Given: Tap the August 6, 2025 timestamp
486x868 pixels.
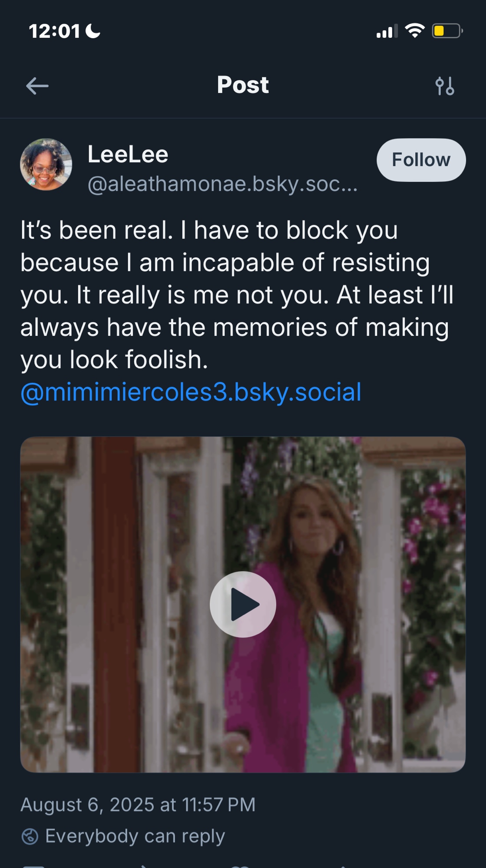Looking at the screenshot, I should coord(138,805).
